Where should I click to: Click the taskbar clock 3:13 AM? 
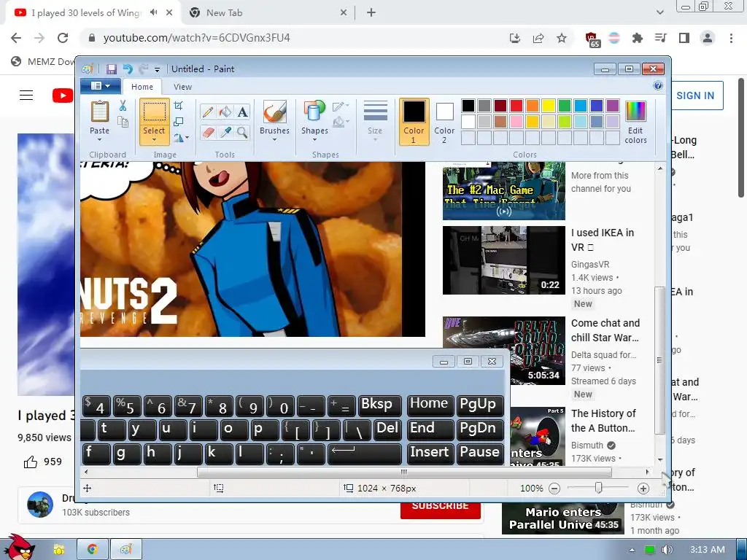pos(707,550)
